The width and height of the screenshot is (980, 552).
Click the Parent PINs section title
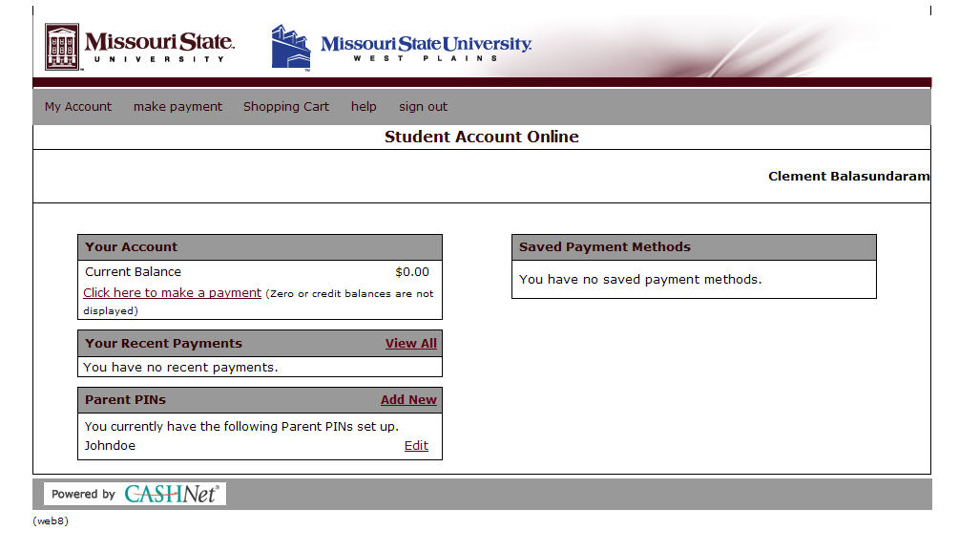pyautogui.click(x=125, y=400)
